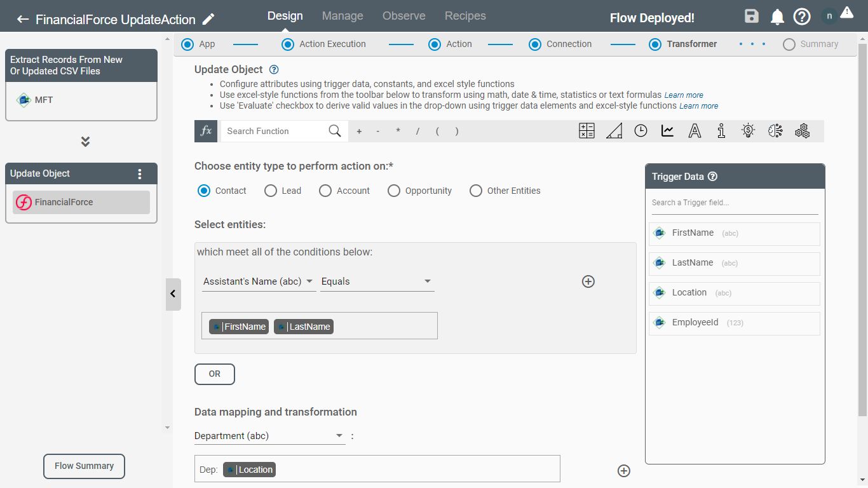
Task: Click the OR button
Action: coord(215,374)
